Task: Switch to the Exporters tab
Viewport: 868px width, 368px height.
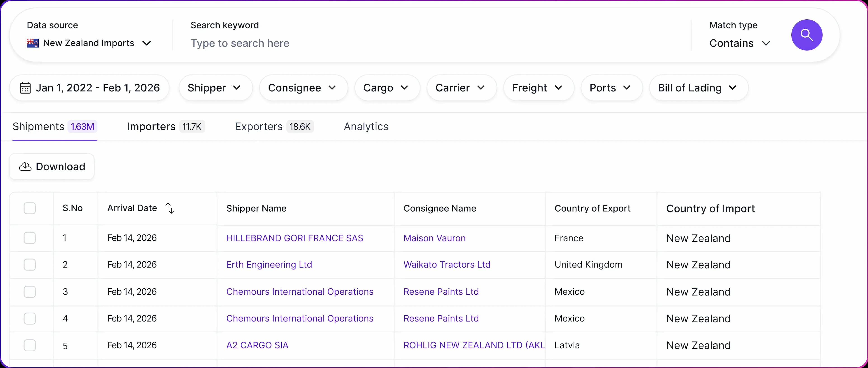Action: click(274, 127)
